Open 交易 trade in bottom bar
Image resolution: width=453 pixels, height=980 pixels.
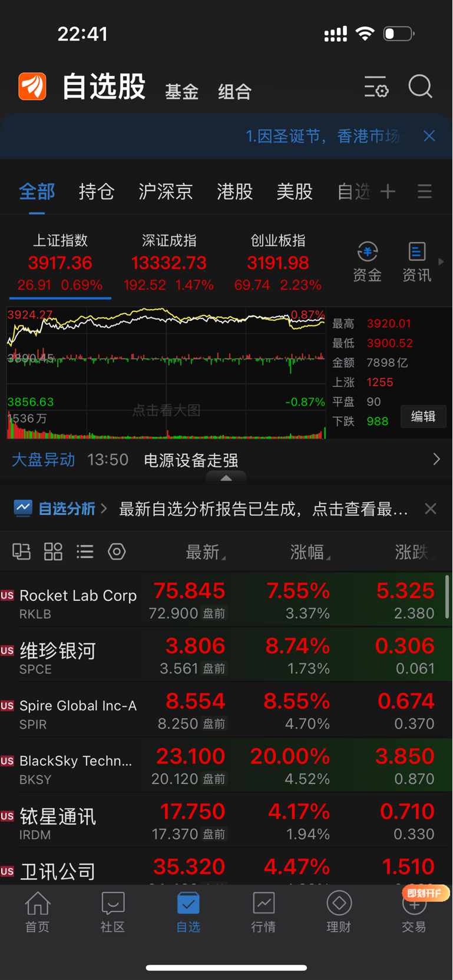click(414, 912)
